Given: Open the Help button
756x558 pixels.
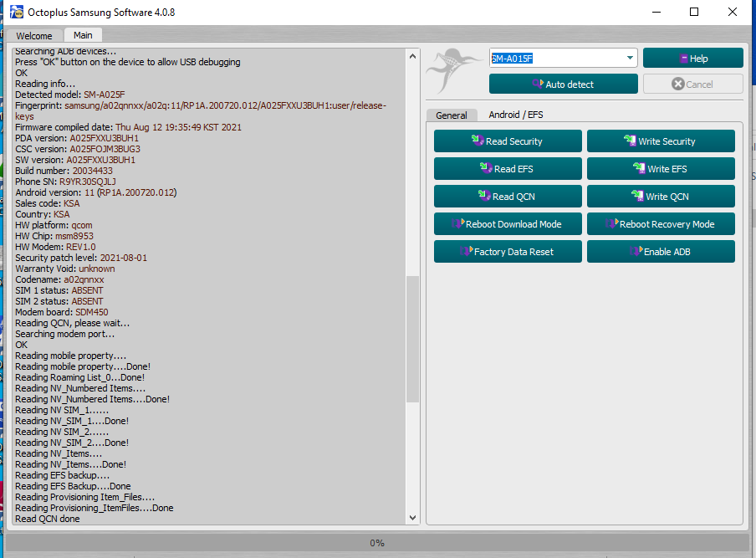Looking at the screenshot, I should click(x=692, y=59).
